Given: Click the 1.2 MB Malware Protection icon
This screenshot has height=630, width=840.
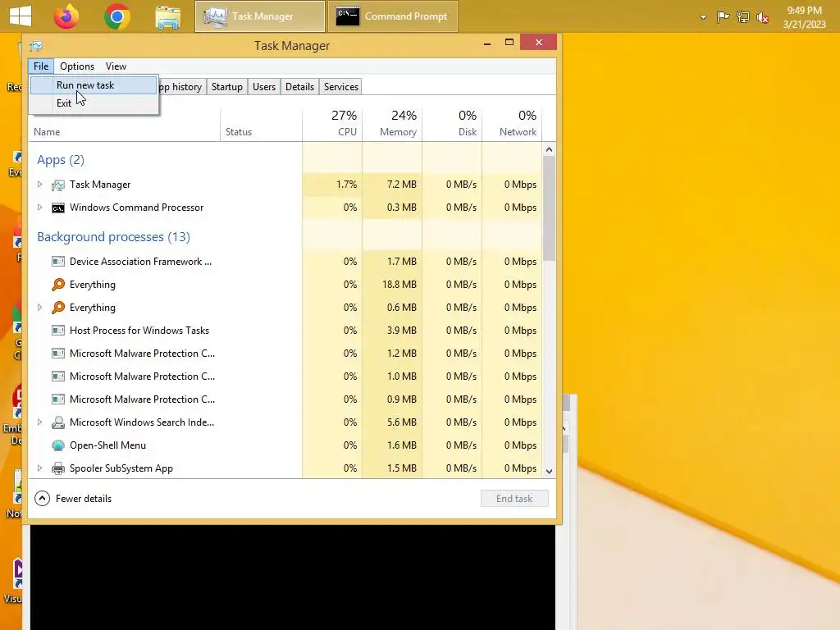Looking at the screenshot, I should pos(58,354).
